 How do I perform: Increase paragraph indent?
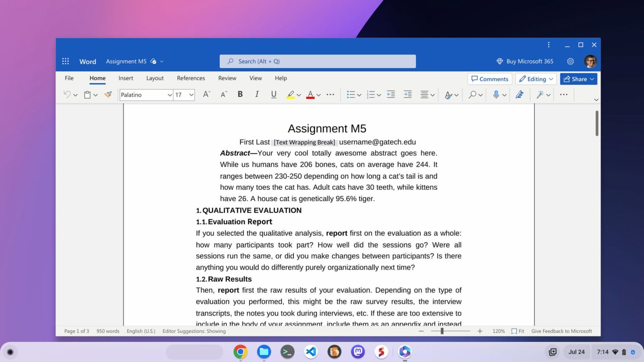pyautogui.click(x=407, y=94)
